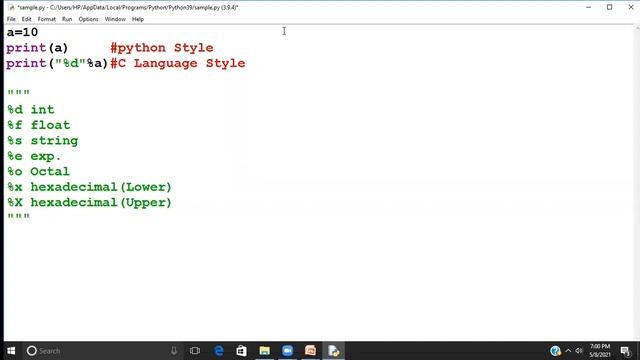Click the '#python Style' comment
Screen dimensions: 640x360
[162, 48]
